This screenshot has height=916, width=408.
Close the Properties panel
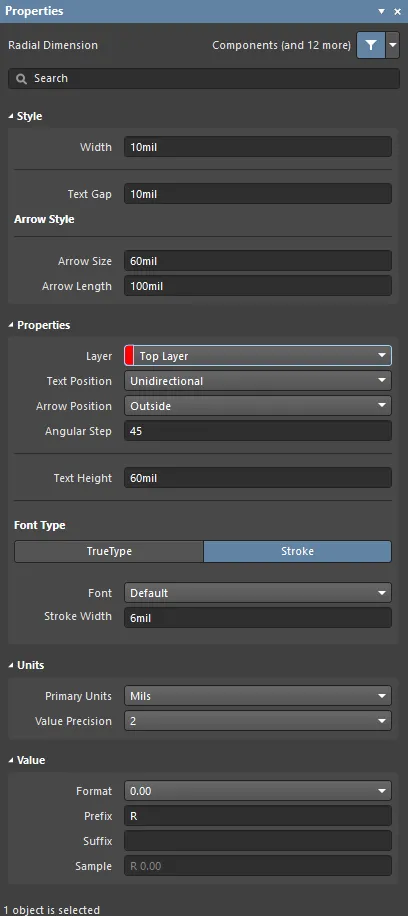coord(397,11)
